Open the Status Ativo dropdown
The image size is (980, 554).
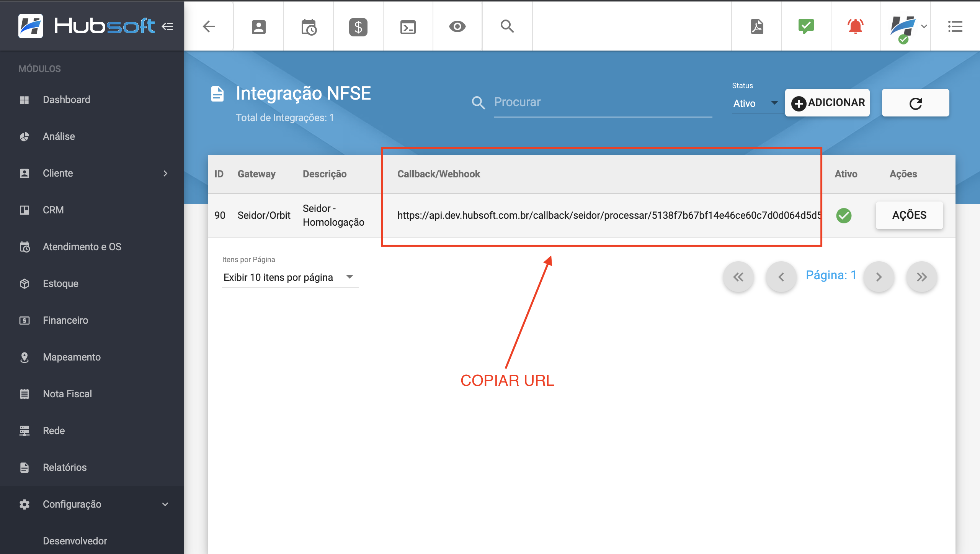(755, 103)
